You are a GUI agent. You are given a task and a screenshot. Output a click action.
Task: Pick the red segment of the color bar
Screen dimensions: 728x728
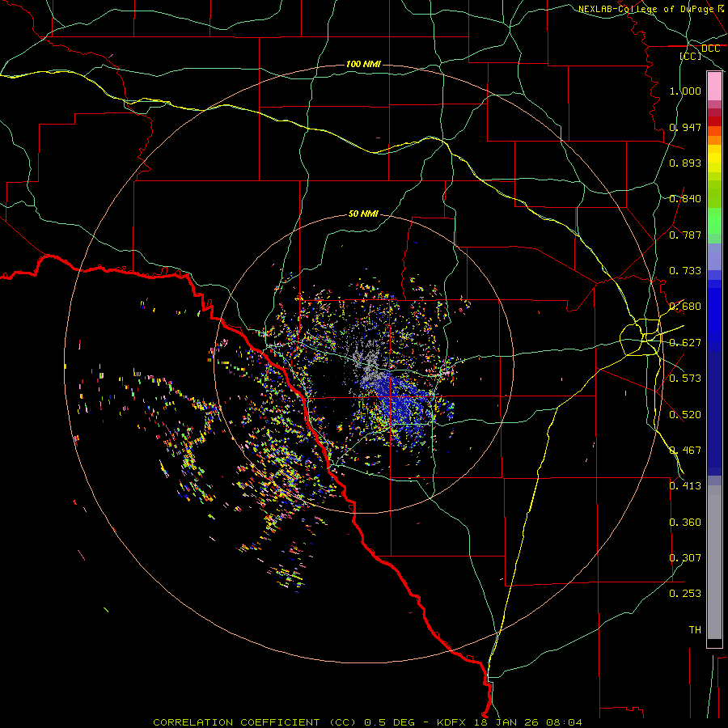[714, 121]
